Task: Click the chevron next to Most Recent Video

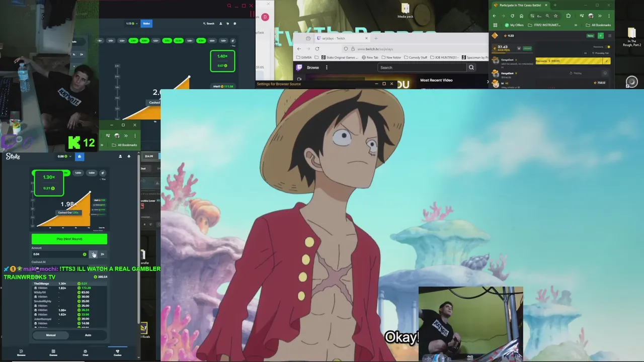Action: (x=488, y=80)
